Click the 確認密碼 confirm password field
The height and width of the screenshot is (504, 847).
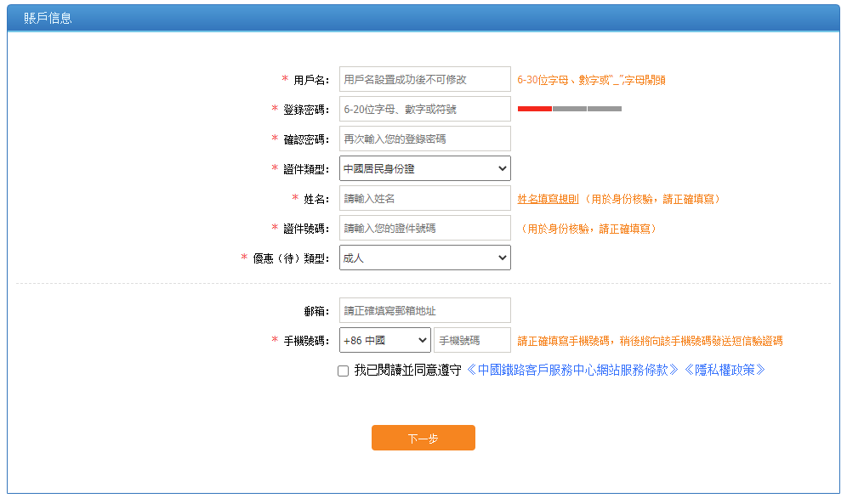click(423, 139)
